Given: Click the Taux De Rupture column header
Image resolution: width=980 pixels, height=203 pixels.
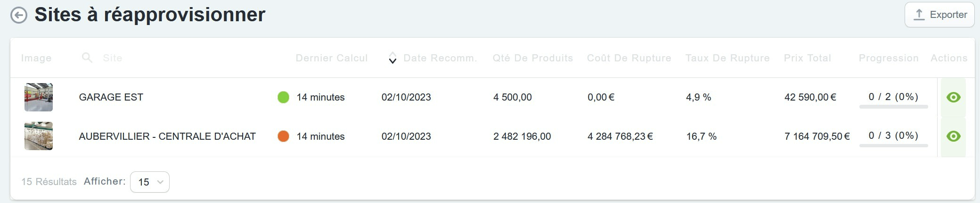Looking at the screenshot, I should tap(727, 58).
